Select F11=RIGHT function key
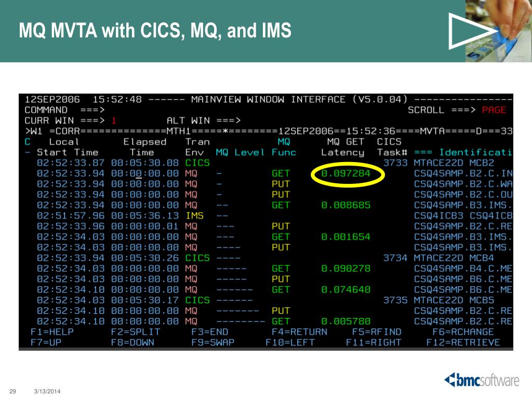Screen dimensions: 532x399 tap(374, 342)
